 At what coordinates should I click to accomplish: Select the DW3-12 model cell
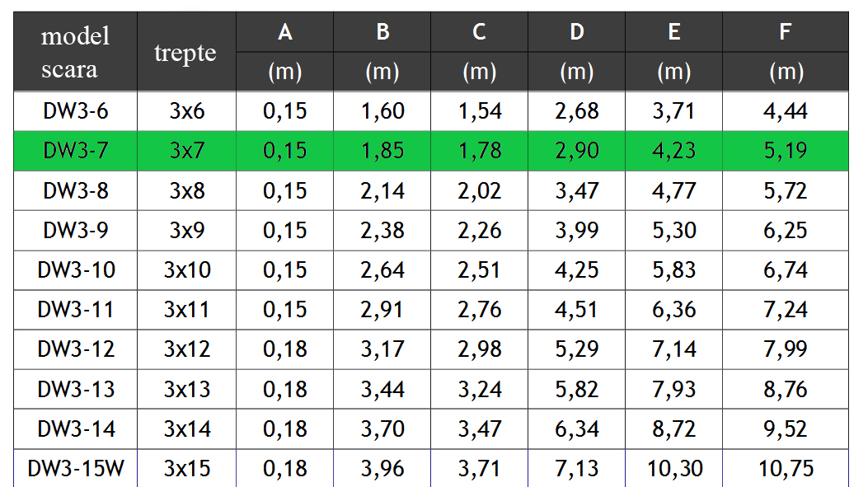point(75,349)
